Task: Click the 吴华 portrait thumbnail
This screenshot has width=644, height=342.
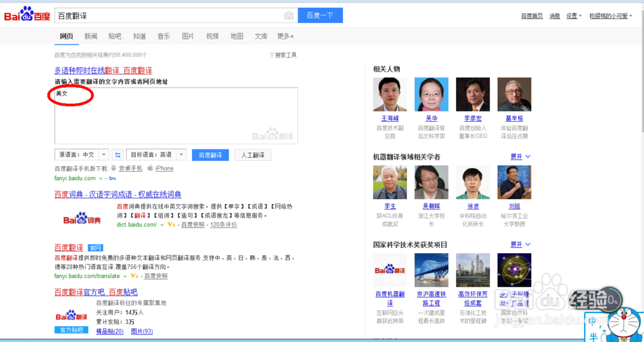Action: click(x=431, y=95)
